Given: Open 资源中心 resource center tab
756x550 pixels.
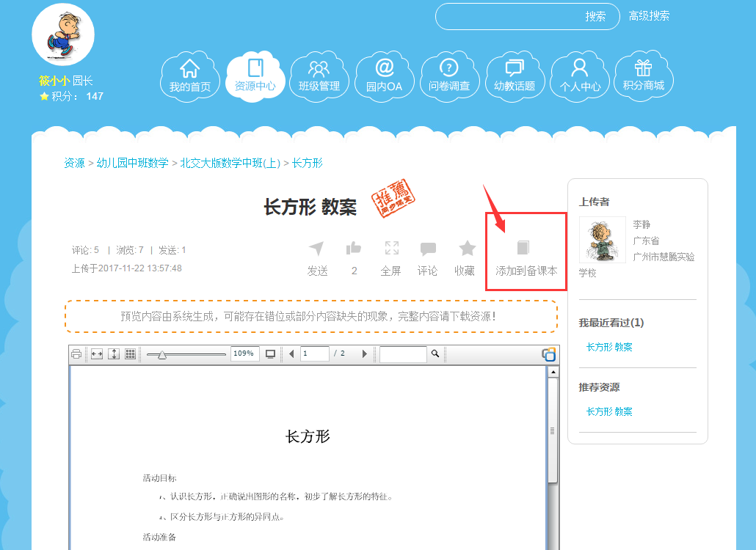Looking at the screenshot, I should tap(255, 76).
